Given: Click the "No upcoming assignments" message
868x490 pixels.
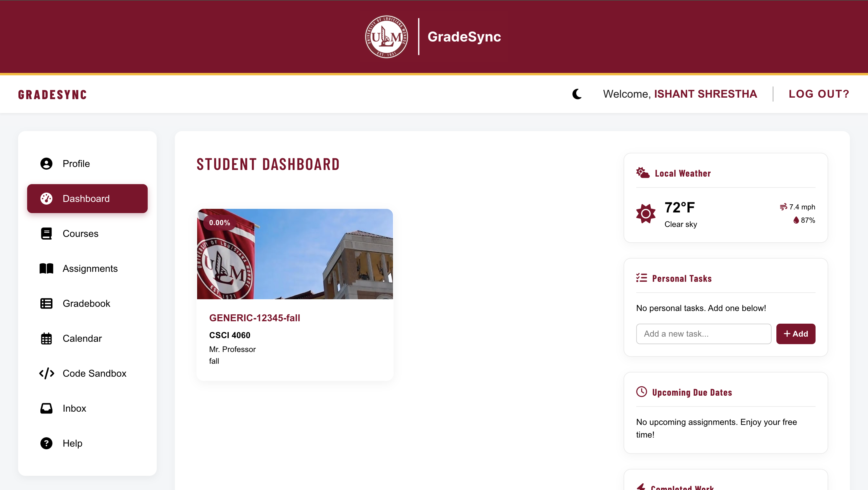Looking at the screenshot, I should 716,428.
